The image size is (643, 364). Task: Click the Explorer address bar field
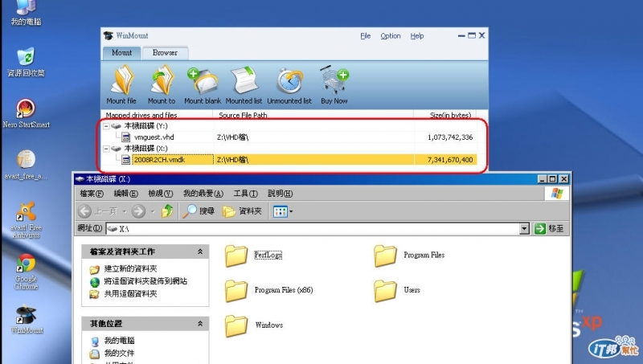pos(313,228)
